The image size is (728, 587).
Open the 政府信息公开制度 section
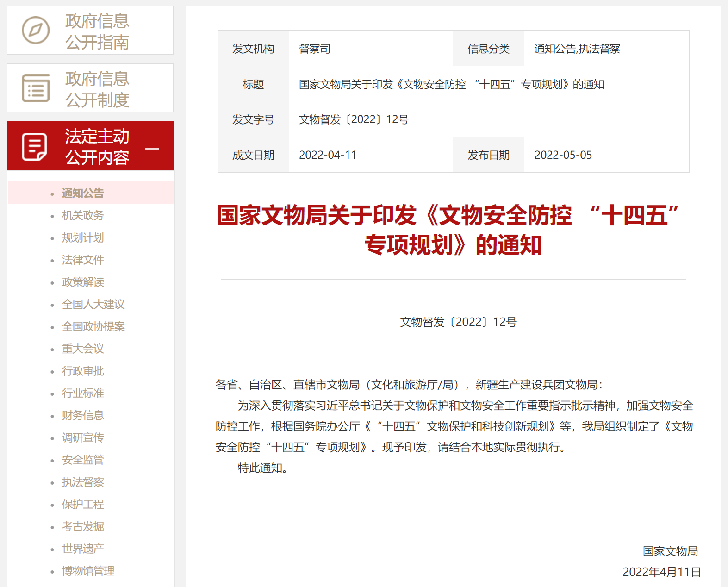(x=97, y=89)
